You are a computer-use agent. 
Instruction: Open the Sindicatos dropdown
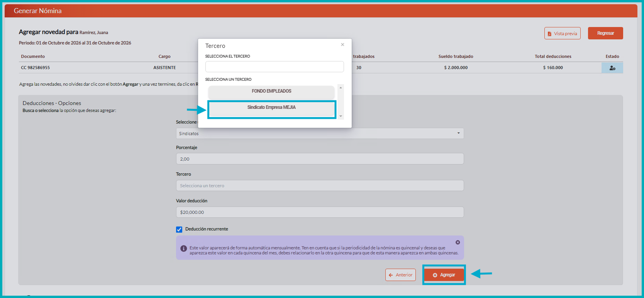point(320,134)
